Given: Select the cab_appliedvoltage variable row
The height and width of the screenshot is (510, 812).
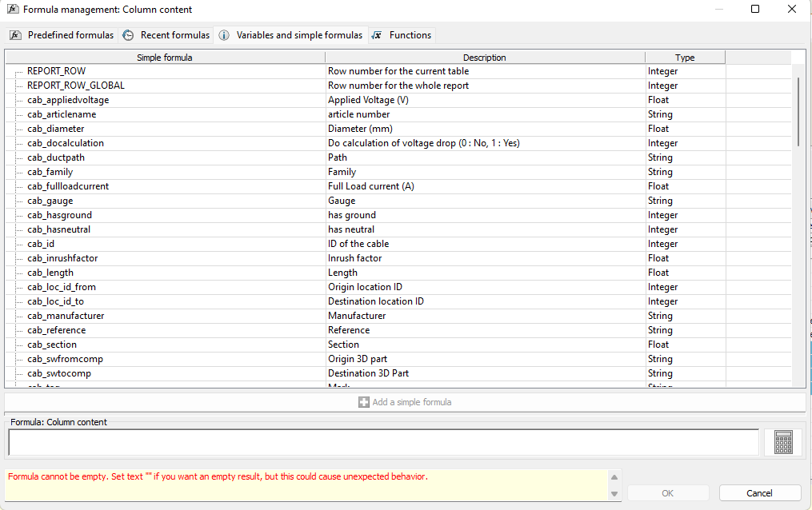Looking at the screenshot, I should [68, 100].
